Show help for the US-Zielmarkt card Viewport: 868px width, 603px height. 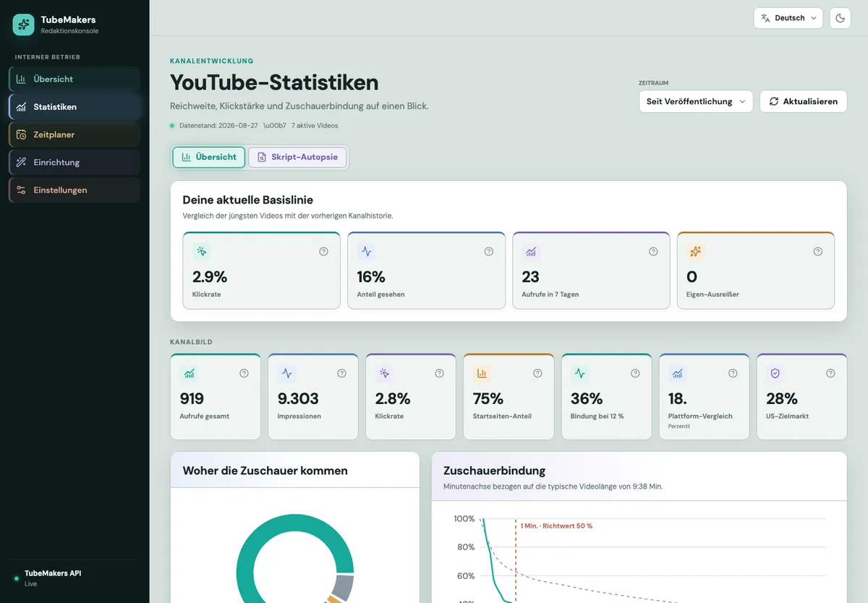coord(830,374)
